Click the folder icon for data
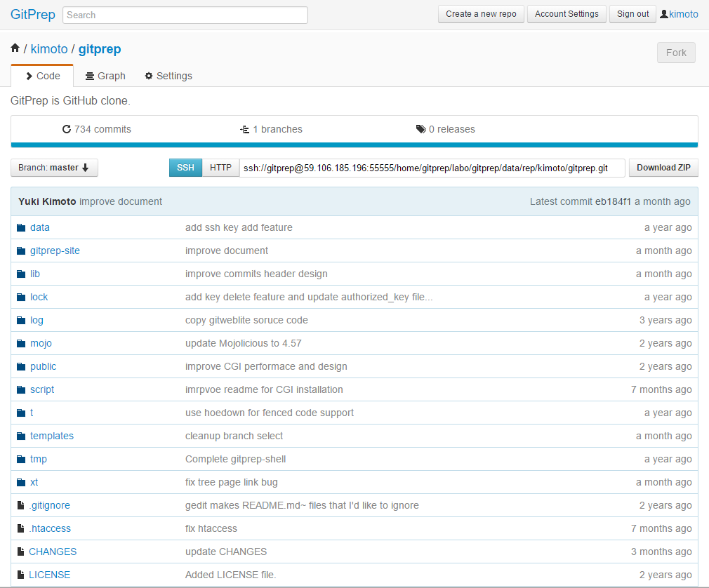 pyautogui.click(x=21, y=227)
